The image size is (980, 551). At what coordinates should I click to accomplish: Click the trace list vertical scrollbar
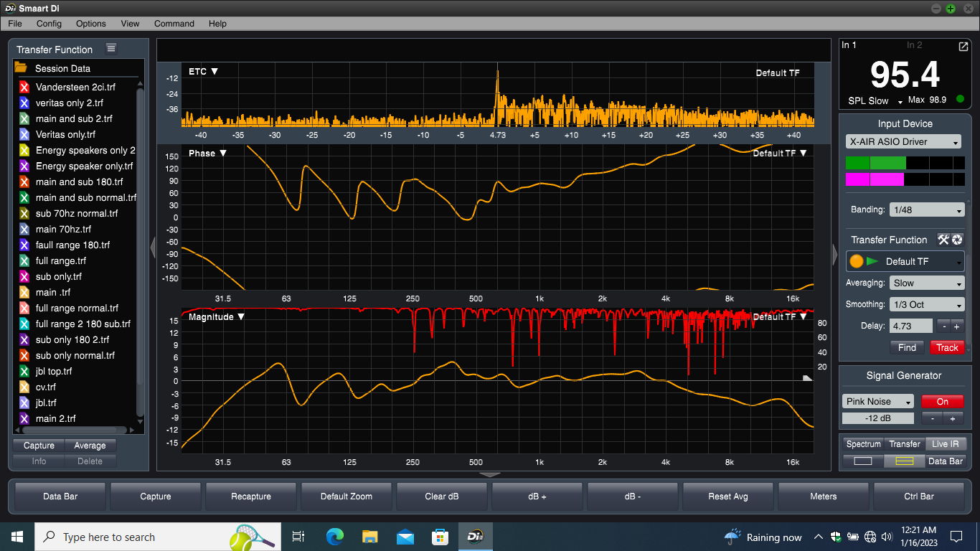(140, 252)
